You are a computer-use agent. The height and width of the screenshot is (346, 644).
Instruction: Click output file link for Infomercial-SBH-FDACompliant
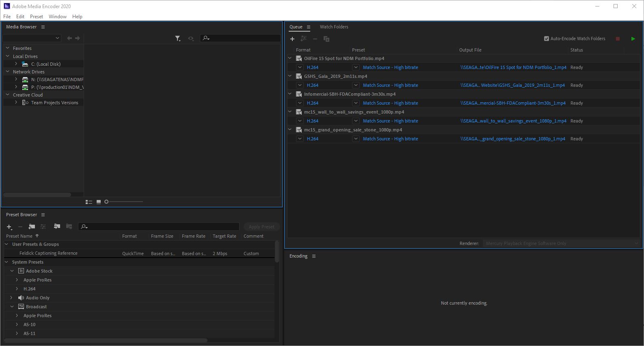[513, 103]
